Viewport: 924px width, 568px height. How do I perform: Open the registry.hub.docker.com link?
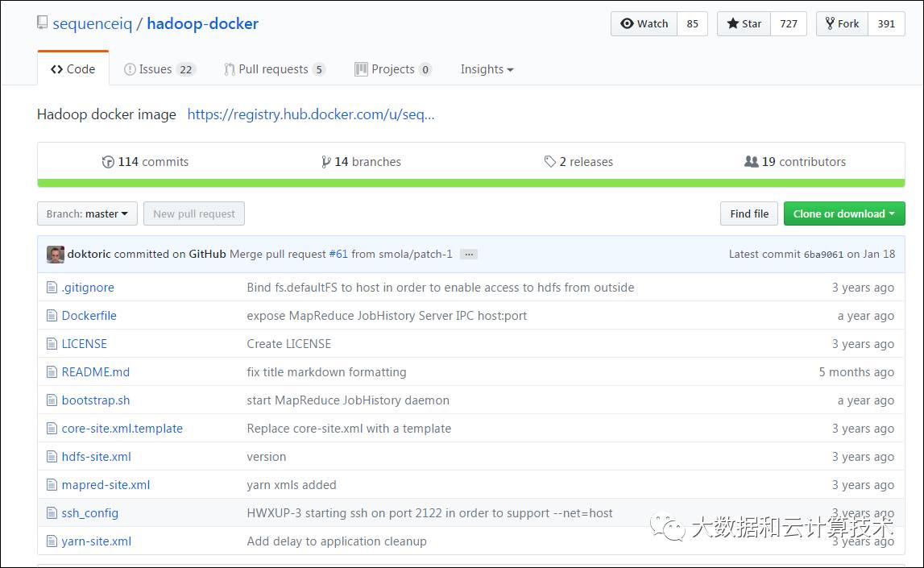311,114
